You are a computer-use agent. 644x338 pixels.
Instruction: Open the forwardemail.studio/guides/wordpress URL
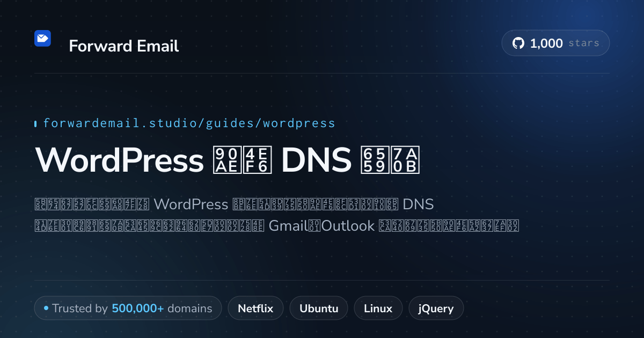(x=189, y=123)
